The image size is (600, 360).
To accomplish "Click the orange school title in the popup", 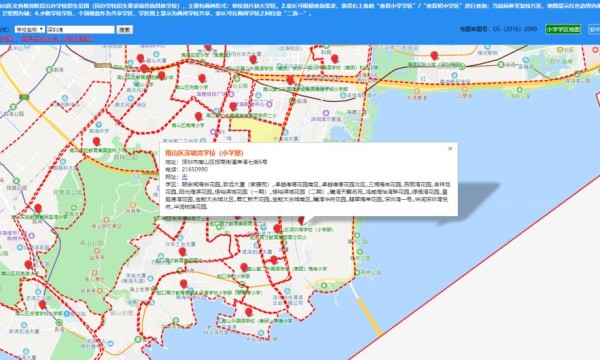I will coord(204,153).
